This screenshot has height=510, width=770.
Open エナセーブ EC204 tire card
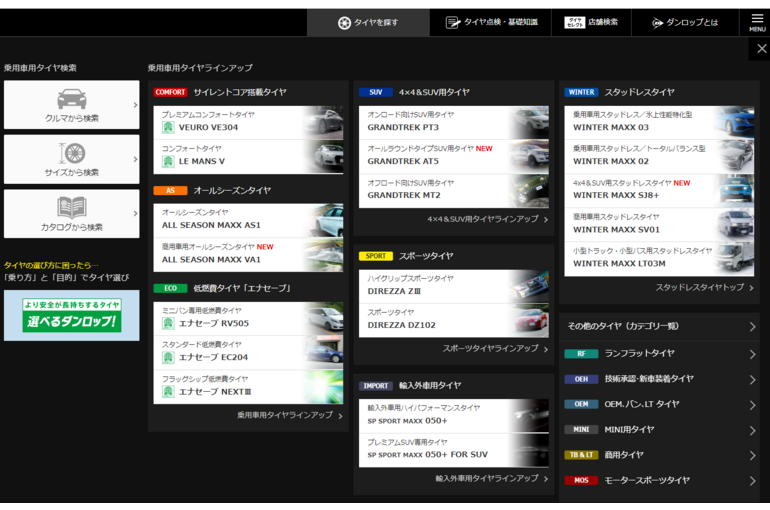click(248, 353)
